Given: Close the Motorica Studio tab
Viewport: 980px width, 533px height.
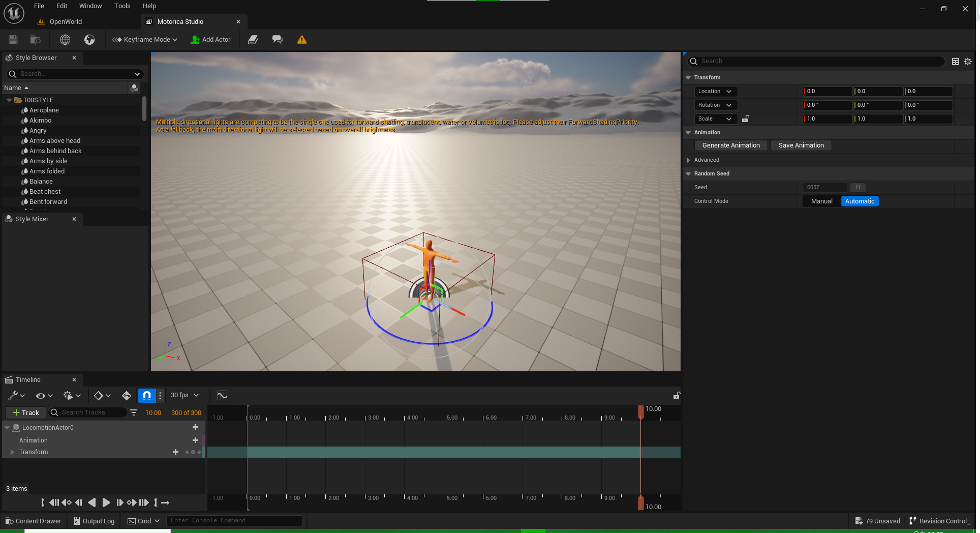Looking at the screenshot, I should (238, 22).
